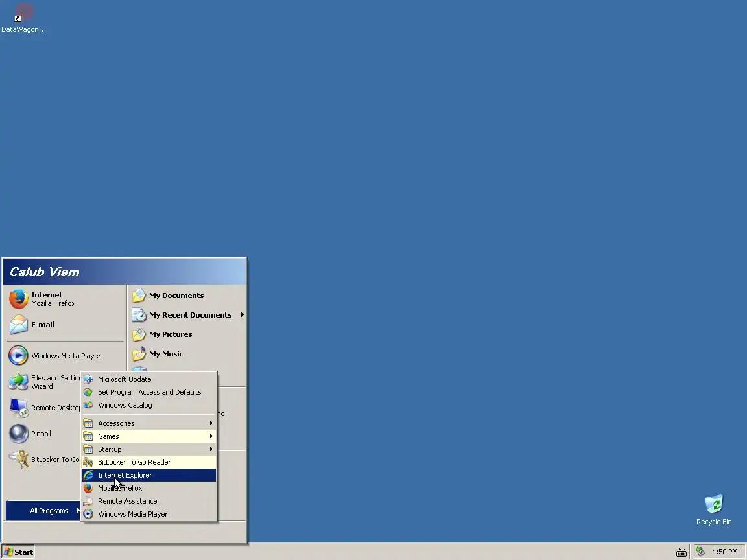Open the All Programs menu
747x560 pixels.
(x=43, y=511)
